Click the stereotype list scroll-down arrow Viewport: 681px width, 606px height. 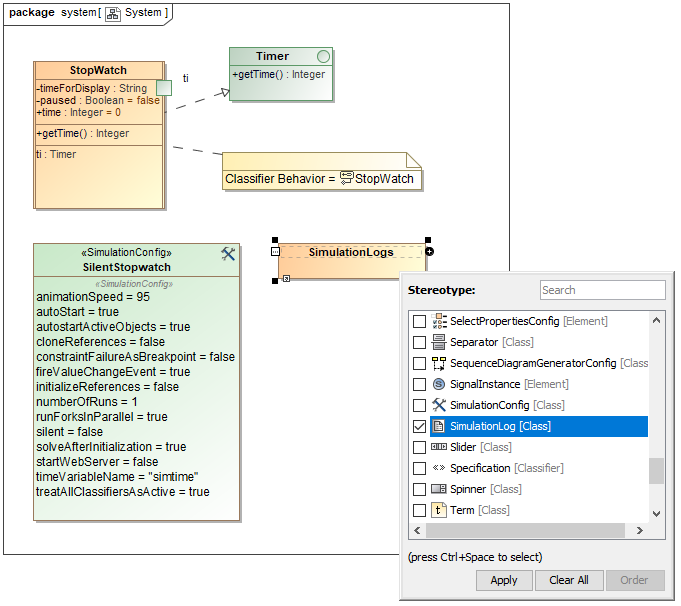[x=657, y=513]
